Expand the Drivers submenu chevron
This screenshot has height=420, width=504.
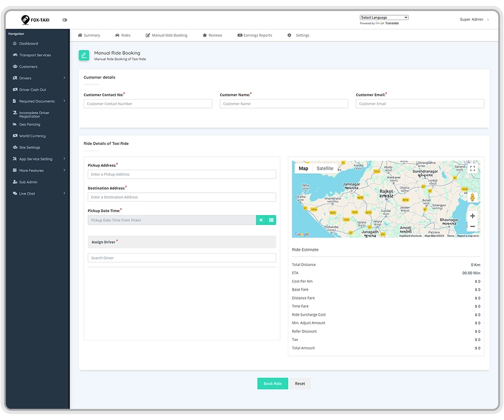64,78
